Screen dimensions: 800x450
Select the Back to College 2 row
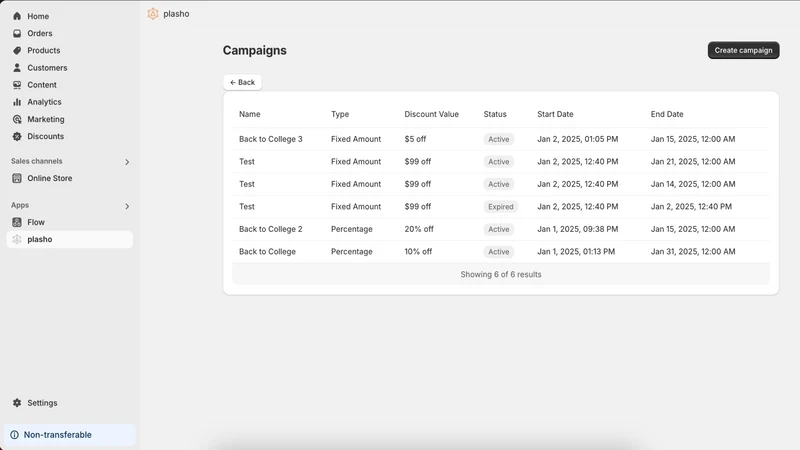501,229
